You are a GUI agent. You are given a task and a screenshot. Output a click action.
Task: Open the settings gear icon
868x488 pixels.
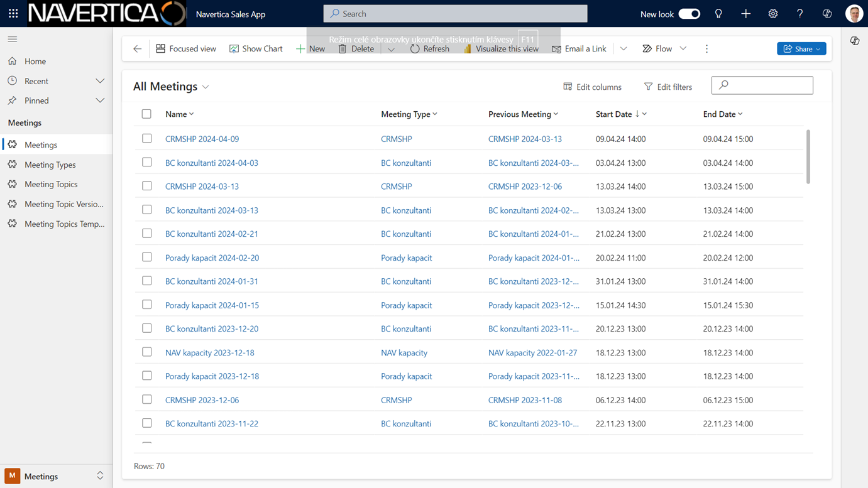[x=773, y=14]
